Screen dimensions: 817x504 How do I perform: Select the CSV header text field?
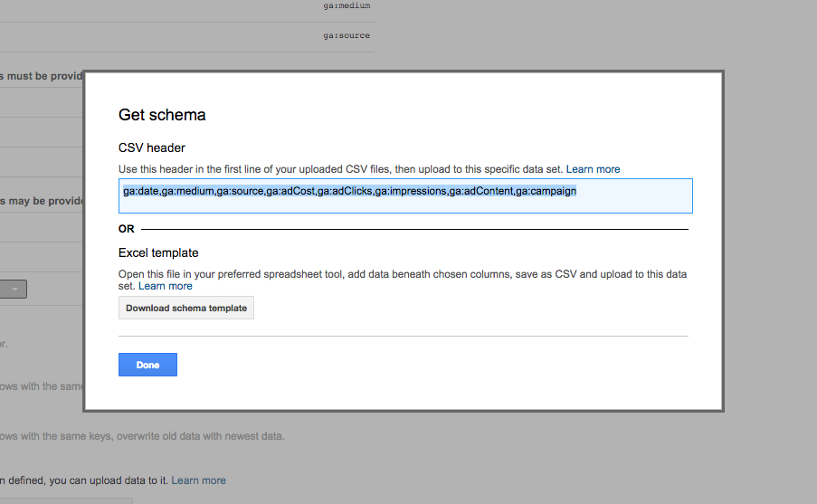click(x=405, y=196)
